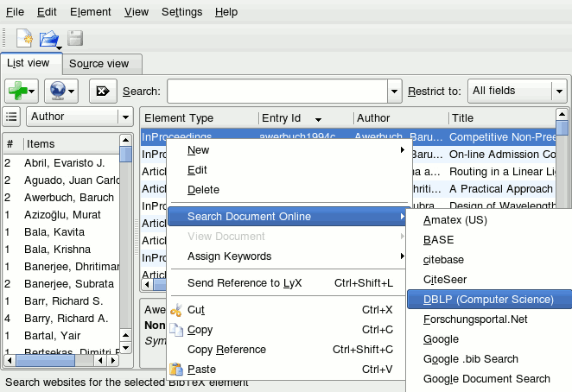Click the Paste clipboard icon in menu
Screen dimensions: 572x392
click(x=176, y=369)
